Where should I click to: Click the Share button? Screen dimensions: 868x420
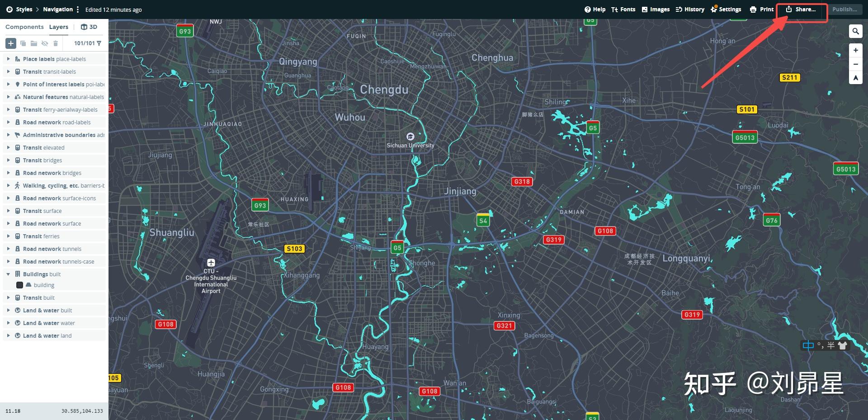coord(800,9)
